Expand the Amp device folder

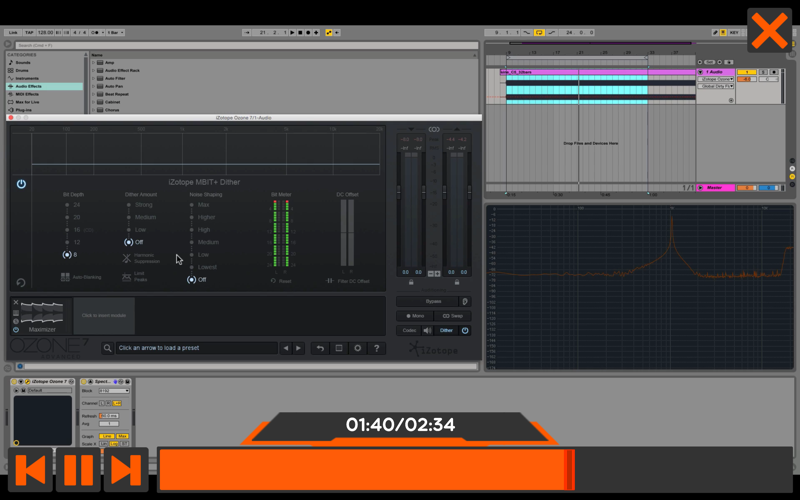click(93, 62)
